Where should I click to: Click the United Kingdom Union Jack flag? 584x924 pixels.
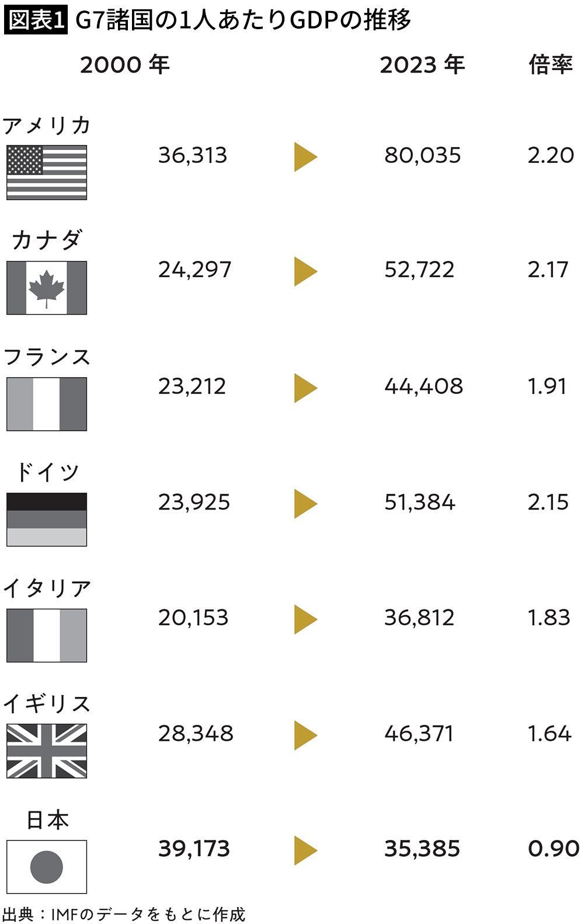(x=47, y=751)
